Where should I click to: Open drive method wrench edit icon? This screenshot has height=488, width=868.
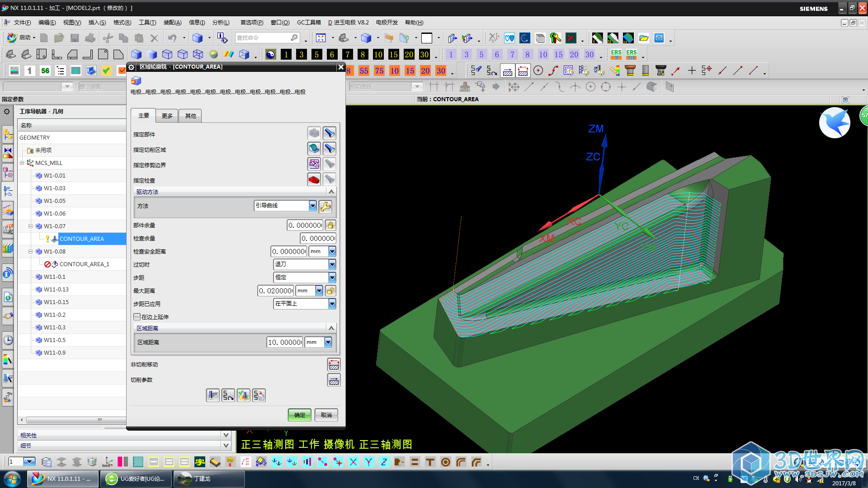(x=325, y=206)
